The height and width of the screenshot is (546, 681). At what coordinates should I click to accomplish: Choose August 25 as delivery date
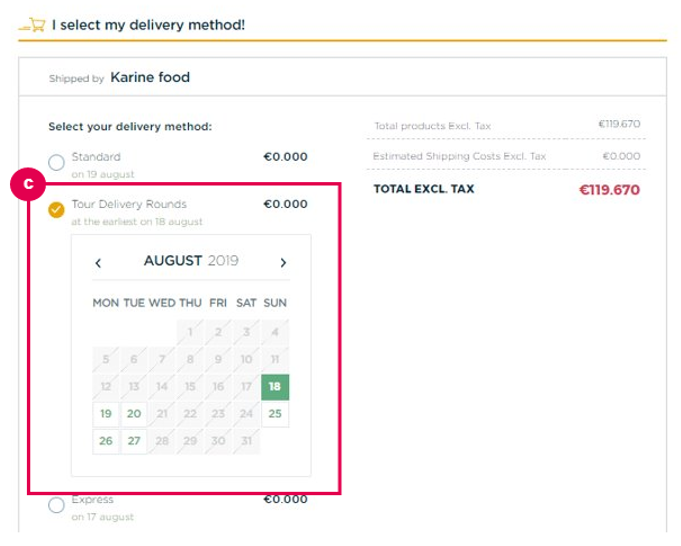[275, 414]
